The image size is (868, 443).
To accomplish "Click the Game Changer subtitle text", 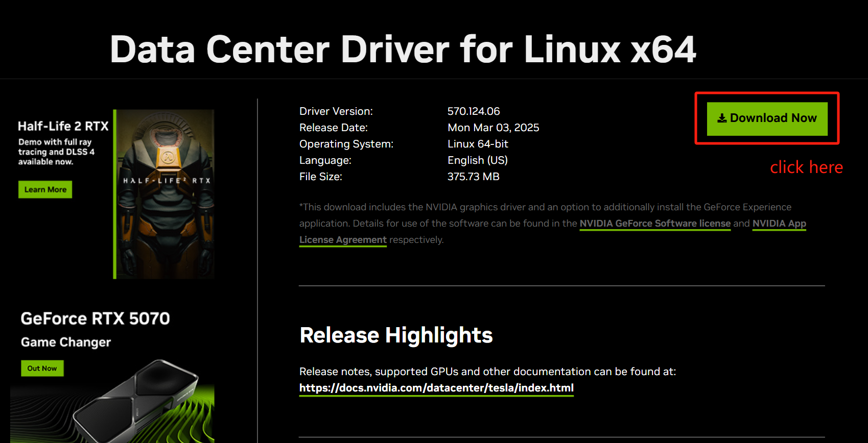I will pos(66,342).
